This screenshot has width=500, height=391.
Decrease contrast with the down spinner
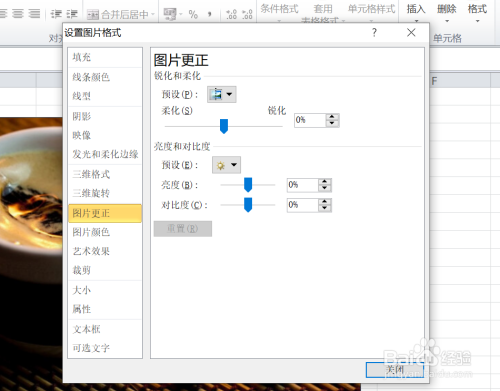point(325,209)
